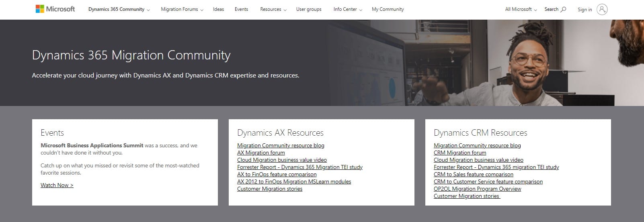Open AX 2012 to FinOps MSLearn modules
644x222 pixels.
[294, 181]
